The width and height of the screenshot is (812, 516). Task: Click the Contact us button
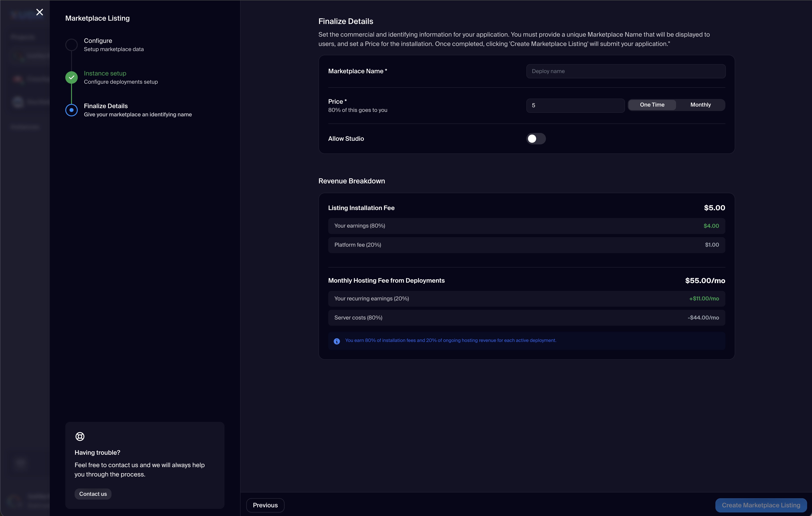(x=93, y=494)
